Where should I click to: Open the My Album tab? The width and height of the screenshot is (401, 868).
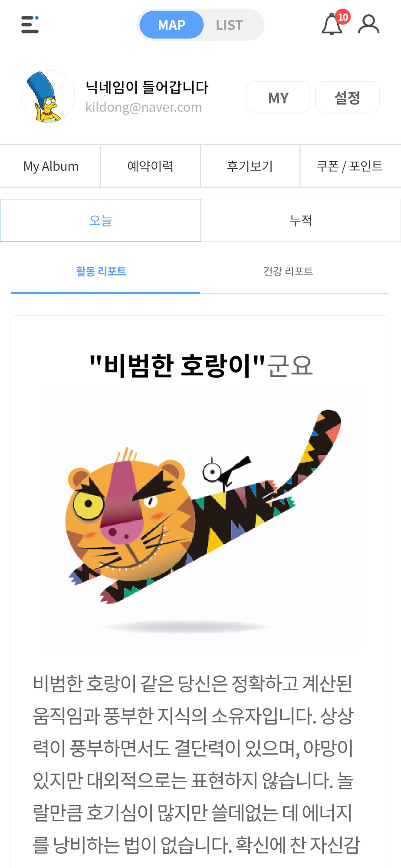pos(50,166)
